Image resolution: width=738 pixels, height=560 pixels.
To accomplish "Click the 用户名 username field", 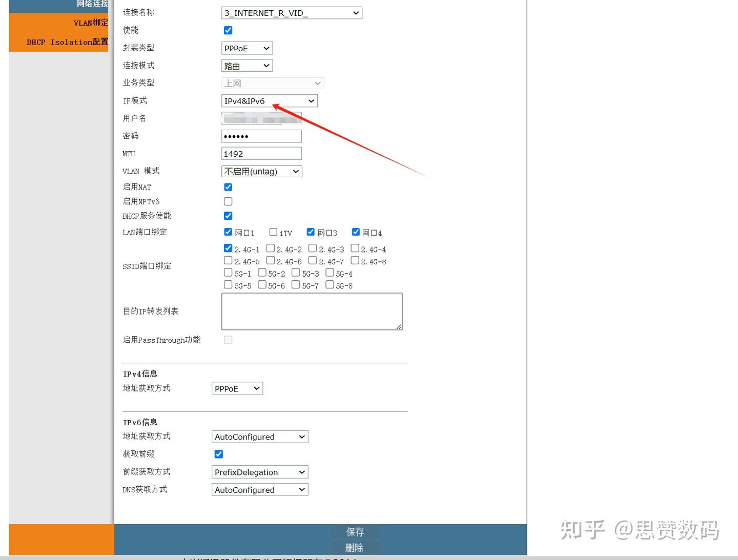I will click(x=261, y=118).
